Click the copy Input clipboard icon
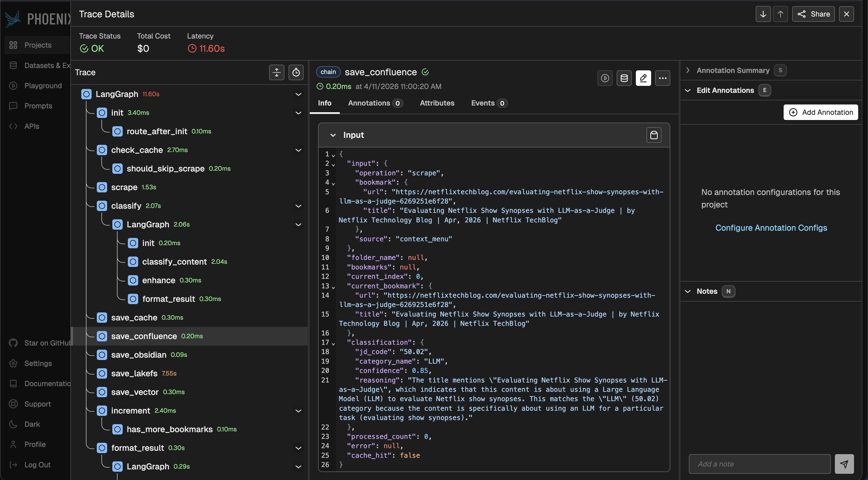The image size is (868, 480). (x=654, y=135)
